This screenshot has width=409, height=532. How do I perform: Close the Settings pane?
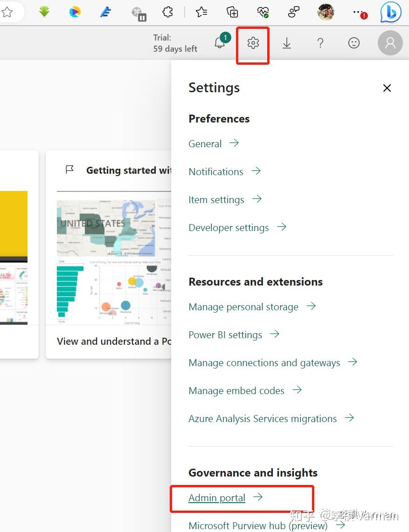click(387, 88)
